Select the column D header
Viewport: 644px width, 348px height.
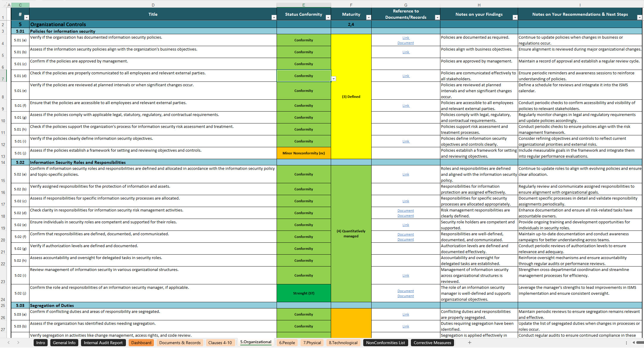click(153, 5)
